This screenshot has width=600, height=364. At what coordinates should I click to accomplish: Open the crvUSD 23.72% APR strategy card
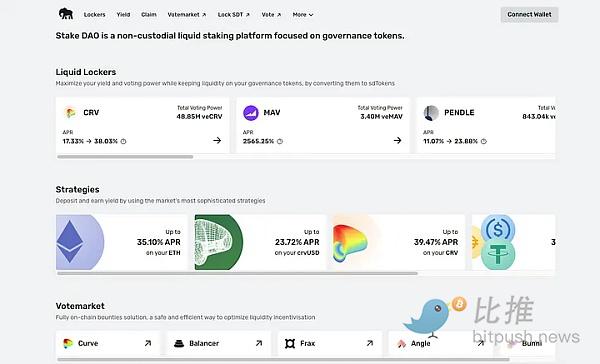(260, 242)
